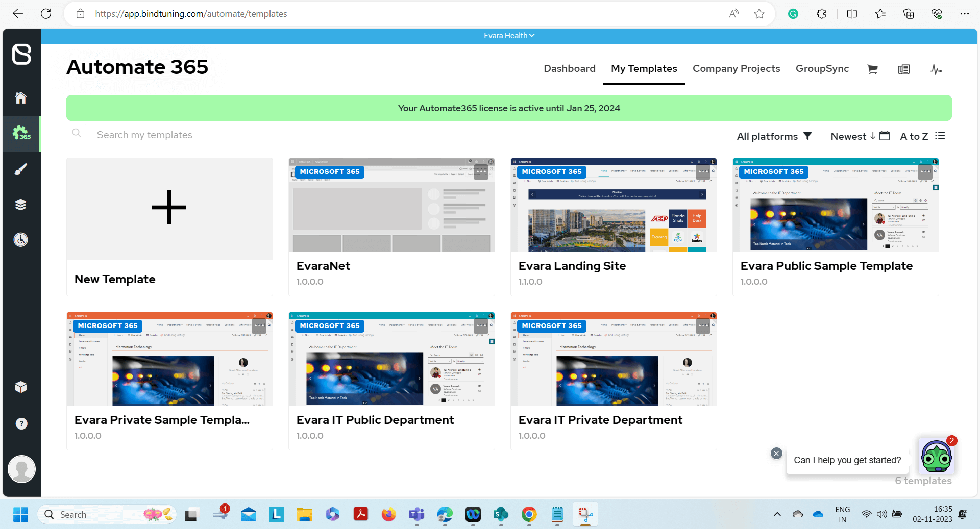Open Evara Landing Site title

click(x=572, y=266)
